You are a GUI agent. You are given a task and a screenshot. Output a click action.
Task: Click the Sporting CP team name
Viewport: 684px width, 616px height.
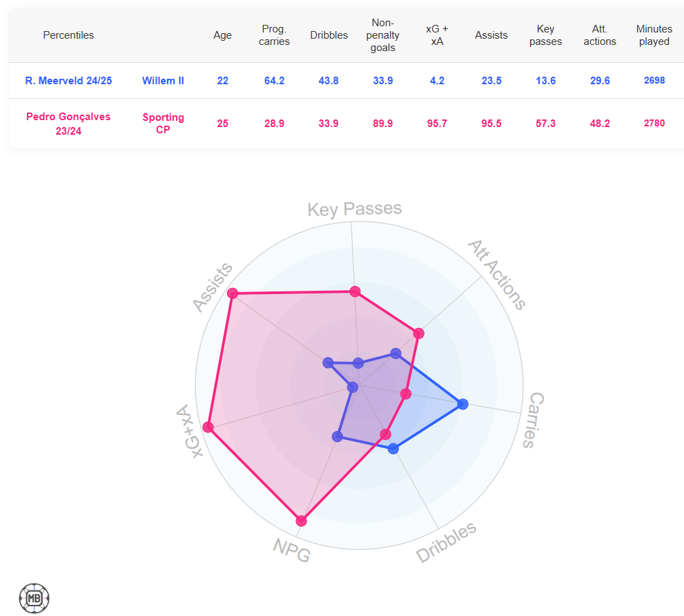pyautogui.click(x=163, y=124)
